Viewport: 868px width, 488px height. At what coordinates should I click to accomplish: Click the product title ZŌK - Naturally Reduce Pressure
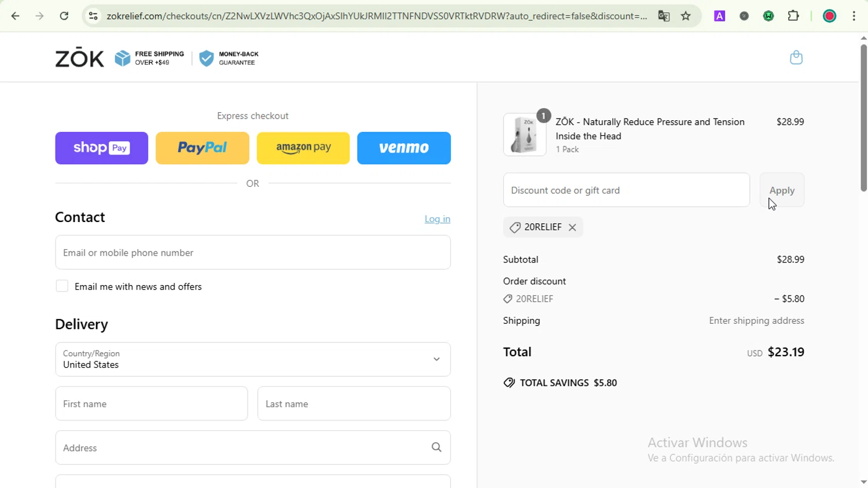(650, 129)
